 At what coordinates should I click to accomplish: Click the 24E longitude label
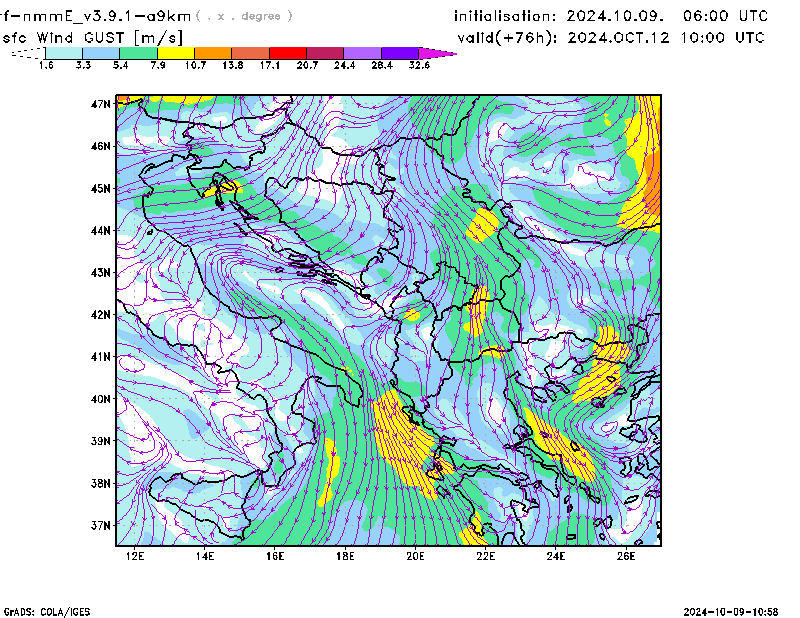tap(556, 556)
